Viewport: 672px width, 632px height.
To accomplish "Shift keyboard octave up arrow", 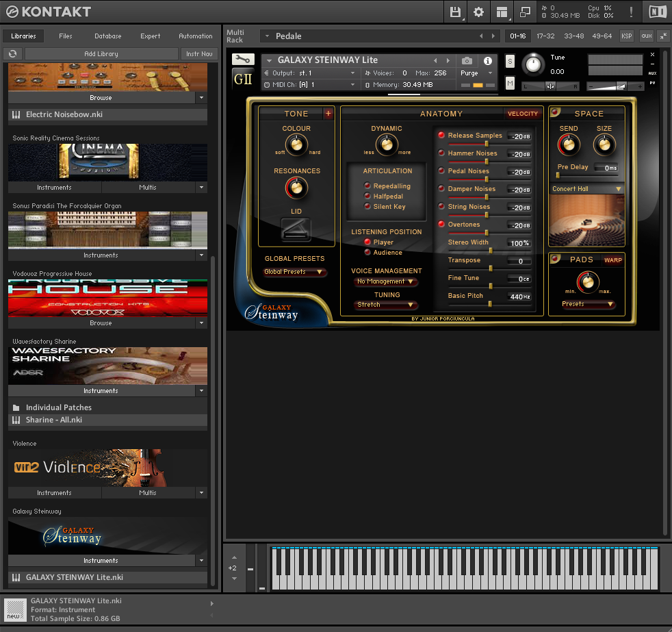I will (x=234, y=557).
